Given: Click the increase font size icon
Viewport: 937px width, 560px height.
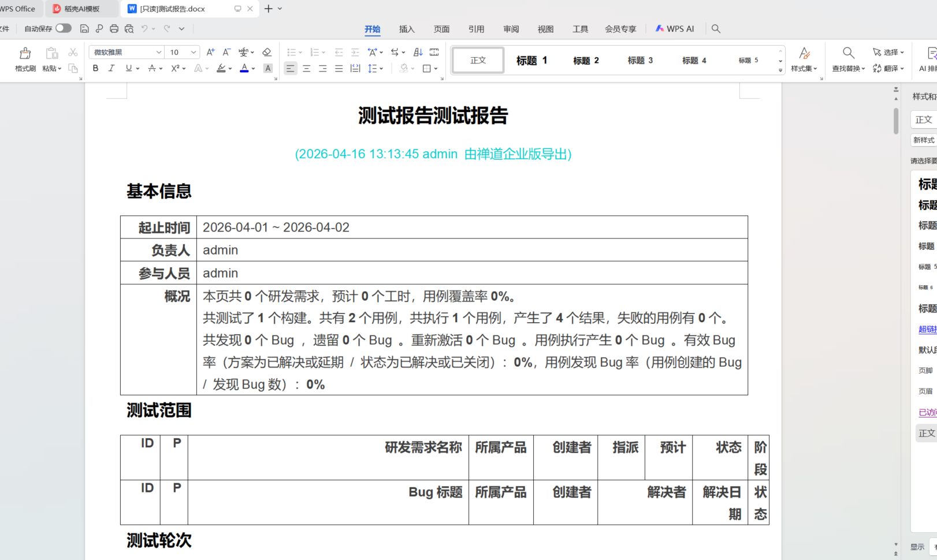Looking at the screenshot, I should coord(210,52).
